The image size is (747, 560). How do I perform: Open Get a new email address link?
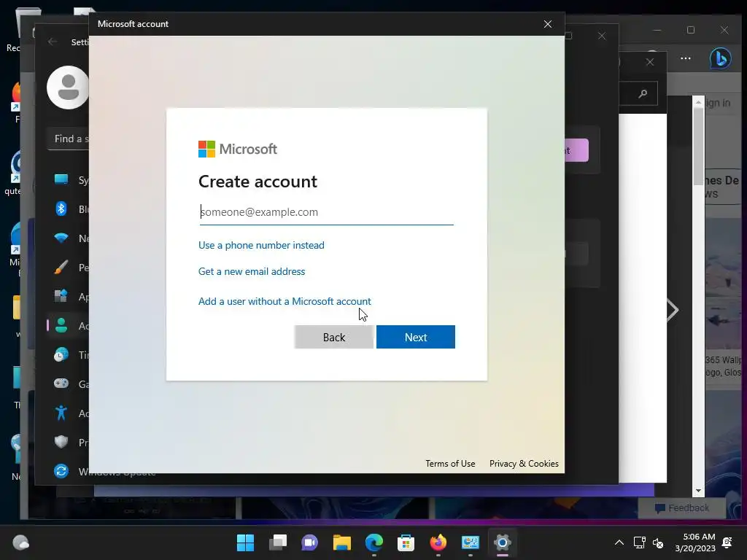coord(252,271)
